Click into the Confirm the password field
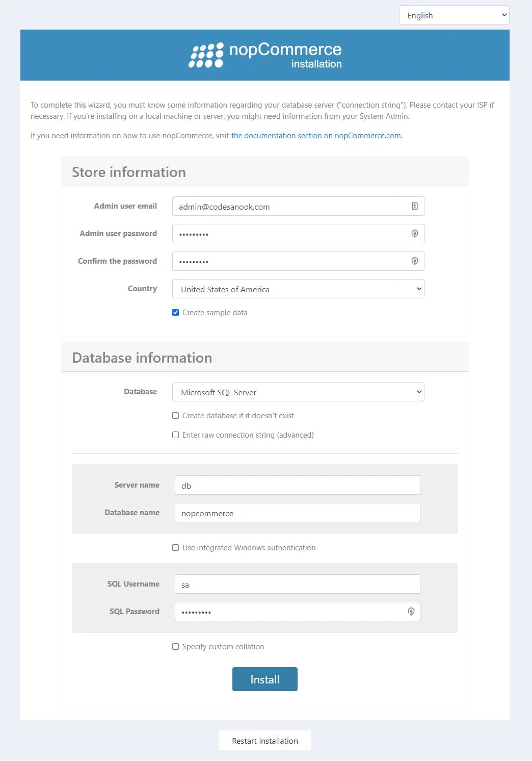Screen dimensions: 532x761 pos(298,261)
